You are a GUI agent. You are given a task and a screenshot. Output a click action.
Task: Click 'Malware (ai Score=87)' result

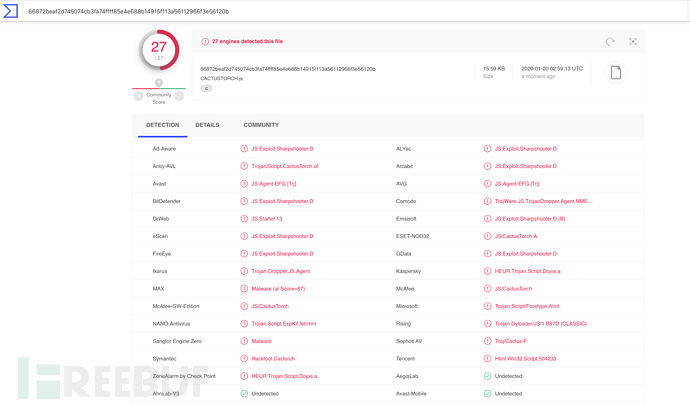click(x=278, y=289)
